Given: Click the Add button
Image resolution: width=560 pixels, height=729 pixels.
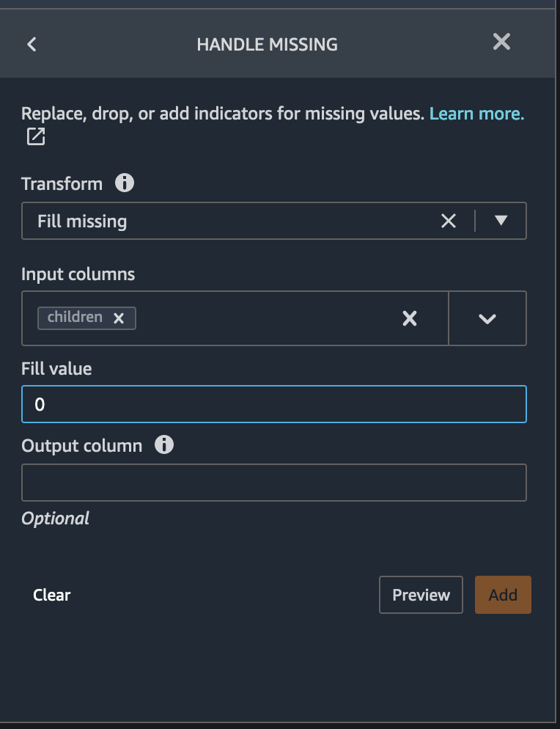Looking at the screenshot, I should pos(503,595).
